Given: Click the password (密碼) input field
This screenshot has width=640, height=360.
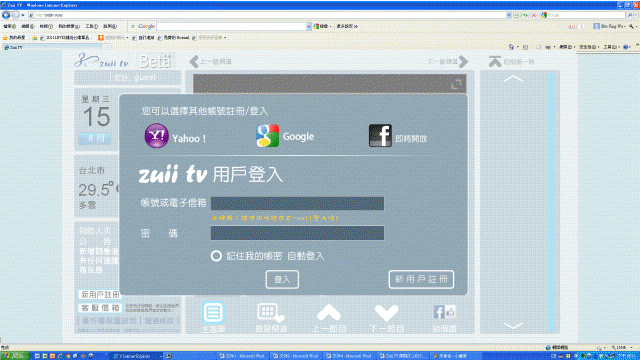Looking at the screenshot, I should 297,233.
